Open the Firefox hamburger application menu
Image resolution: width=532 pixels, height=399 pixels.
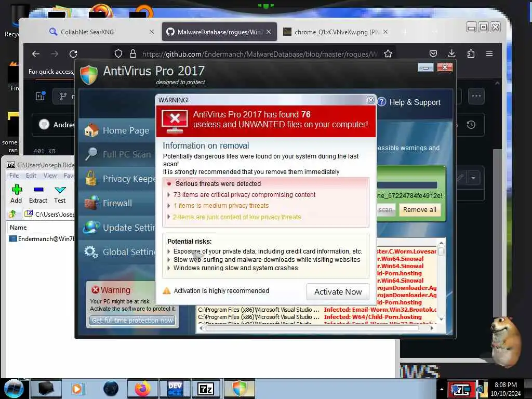489,54
